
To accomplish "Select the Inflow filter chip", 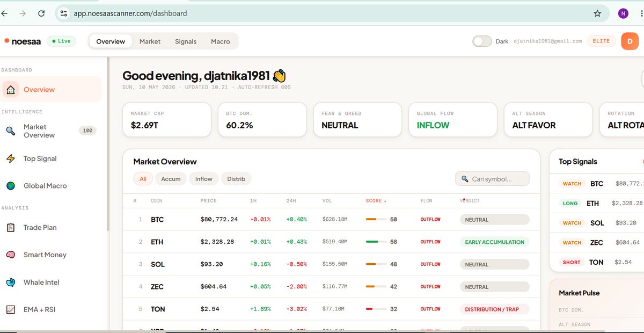I will pos(203,179).
